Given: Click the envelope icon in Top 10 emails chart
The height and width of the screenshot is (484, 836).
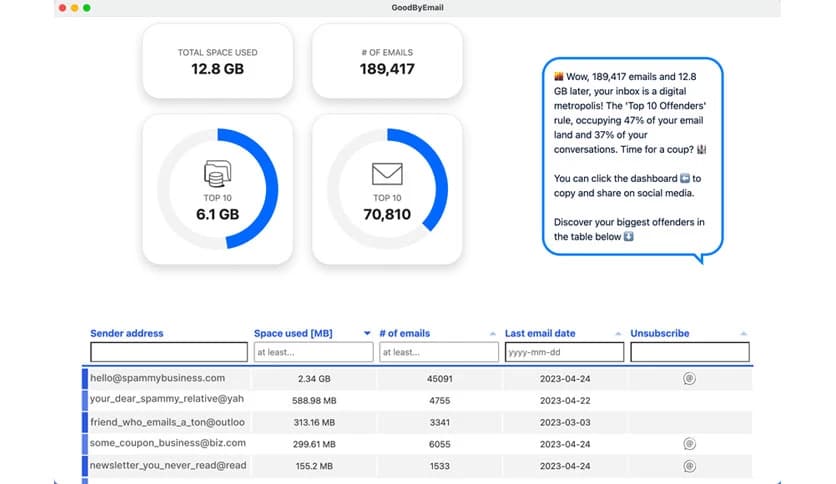Looking at the screenshot, I should [x=386, y=175].
